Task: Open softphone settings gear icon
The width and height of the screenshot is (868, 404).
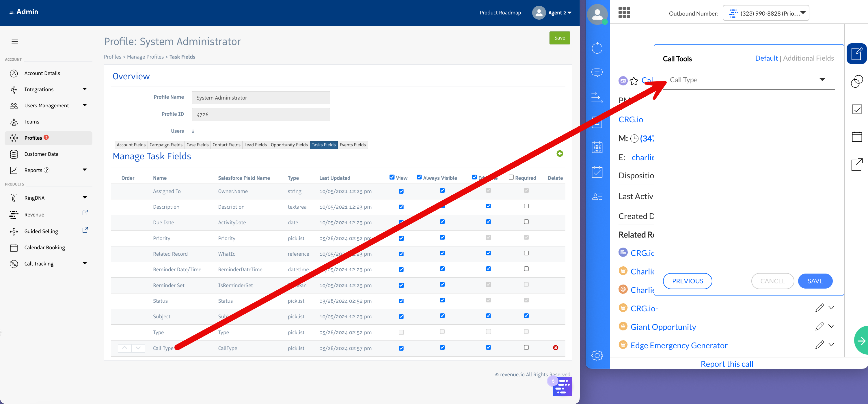Action: click(x=597, y=355)
